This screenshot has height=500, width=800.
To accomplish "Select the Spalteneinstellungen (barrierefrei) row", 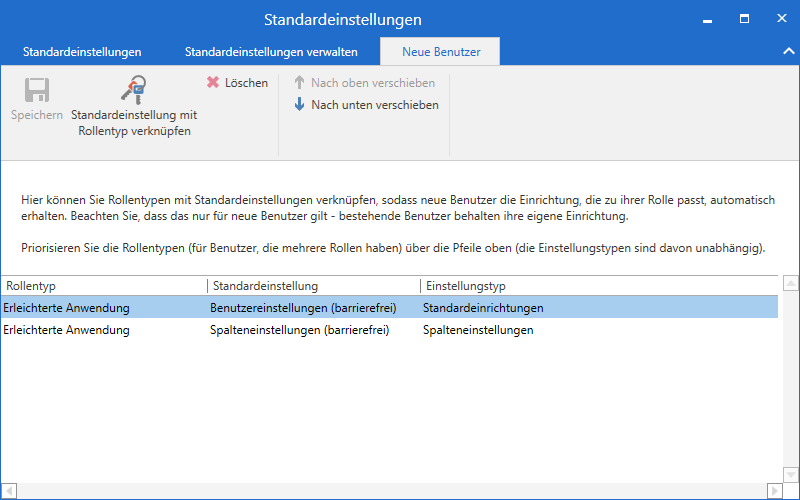I will (300, 330).
